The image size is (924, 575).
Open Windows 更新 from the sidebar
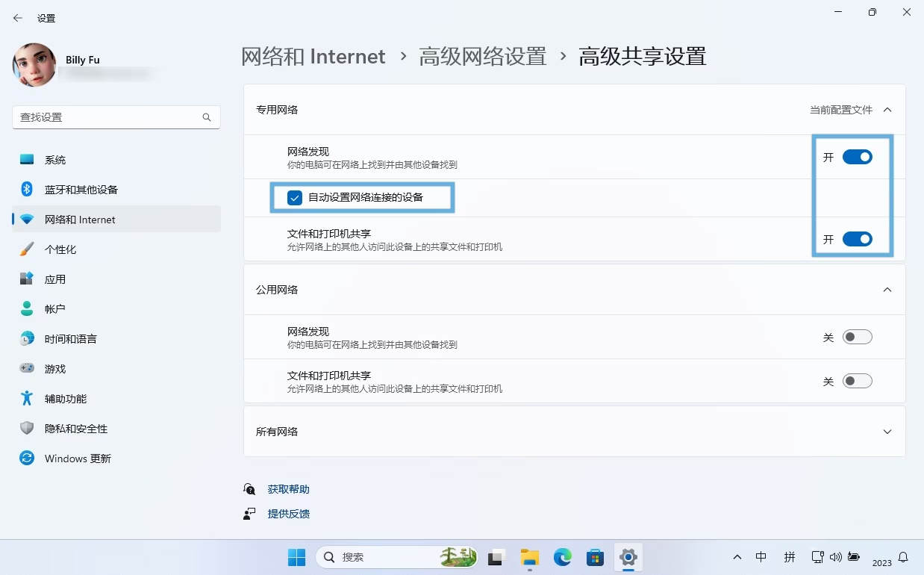click(x=78, y=459)
